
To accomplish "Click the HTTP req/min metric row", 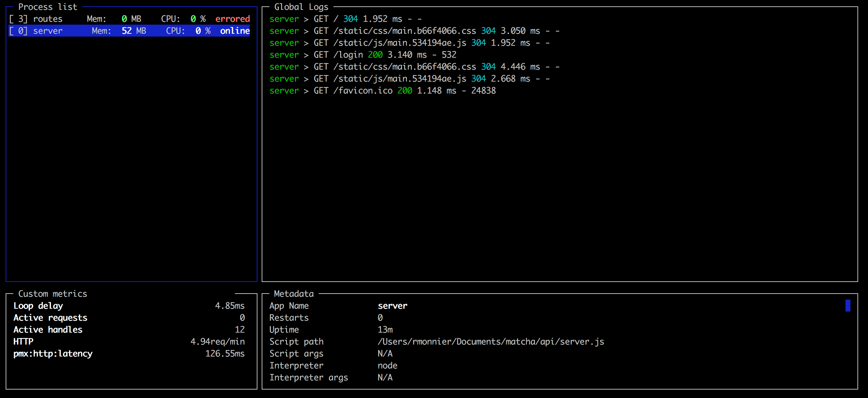I will pos(129,342).
